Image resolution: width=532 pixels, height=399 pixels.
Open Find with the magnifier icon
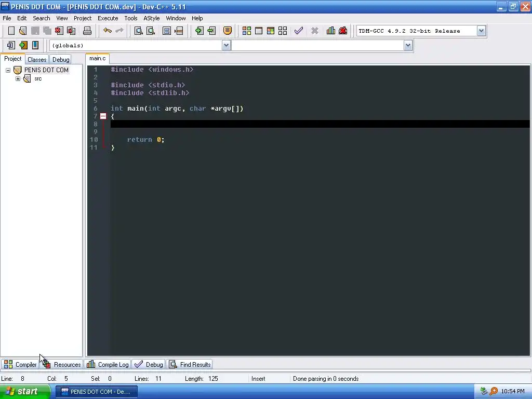[x=138, y=31]
